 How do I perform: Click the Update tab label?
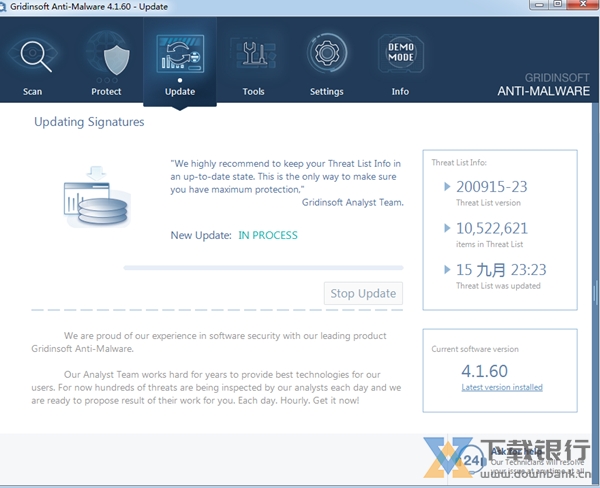pyautogui.click(x=180, y=91)
